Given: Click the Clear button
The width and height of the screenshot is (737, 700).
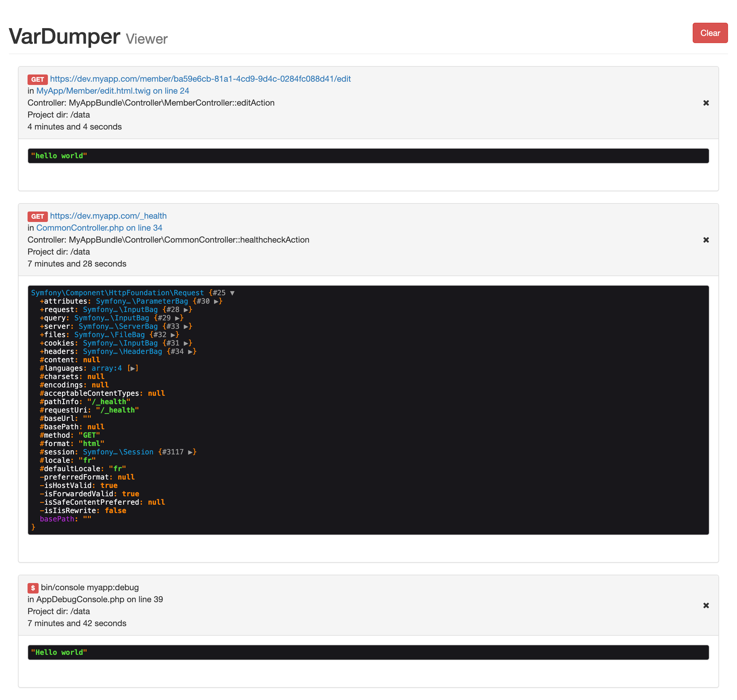Looking at the screenshot, I should pos(709,33).
